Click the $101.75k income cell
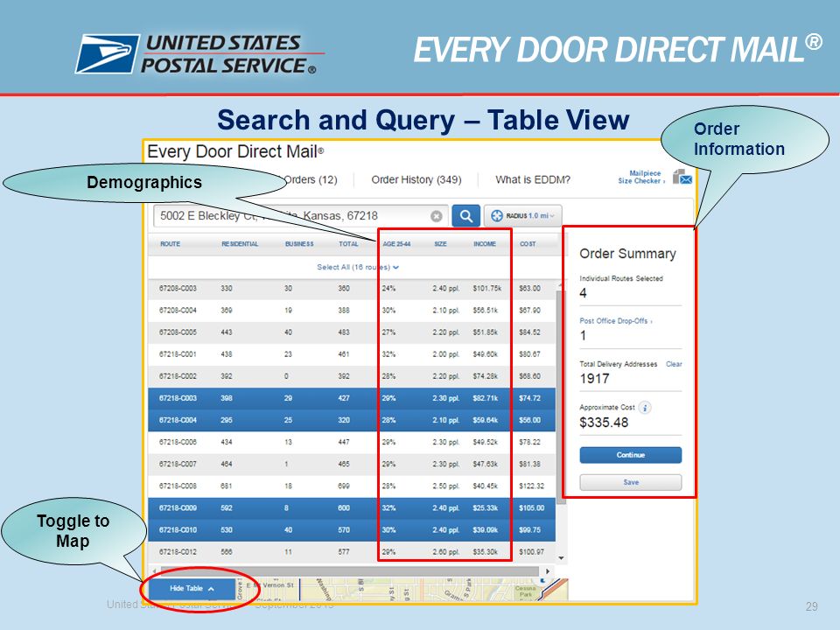 [x=487, y=289]
